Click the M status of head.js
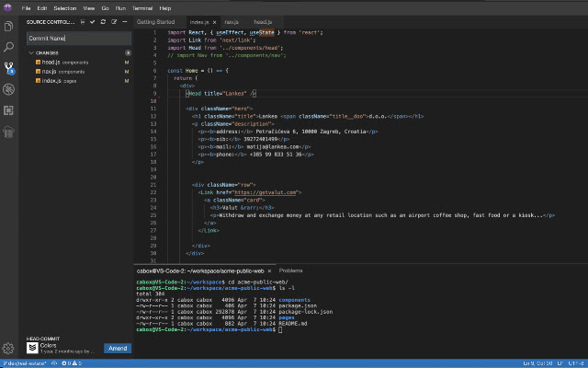The height and width of the screenshot is (368, 588). [x=127, y=63]
